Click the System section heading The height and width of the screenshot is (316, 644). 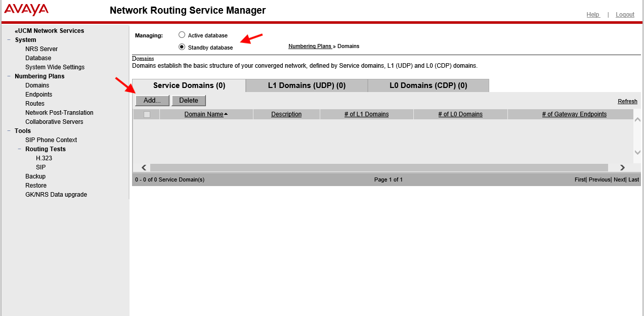(x=25, y=40)
